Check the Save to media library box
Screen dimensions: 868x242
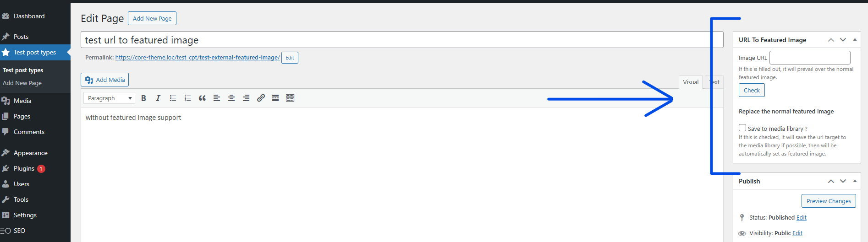[x=742, y=128]
